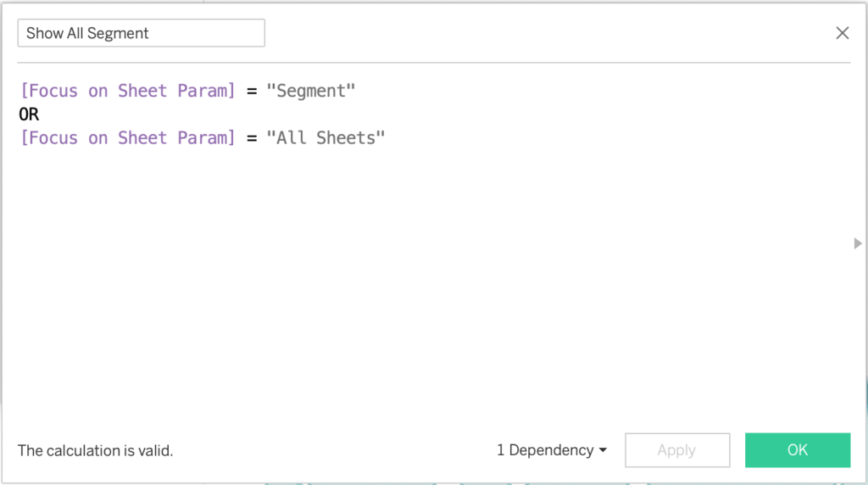Click the equals sign before "Segment"

pyautogui.click(x=252, y=91)
